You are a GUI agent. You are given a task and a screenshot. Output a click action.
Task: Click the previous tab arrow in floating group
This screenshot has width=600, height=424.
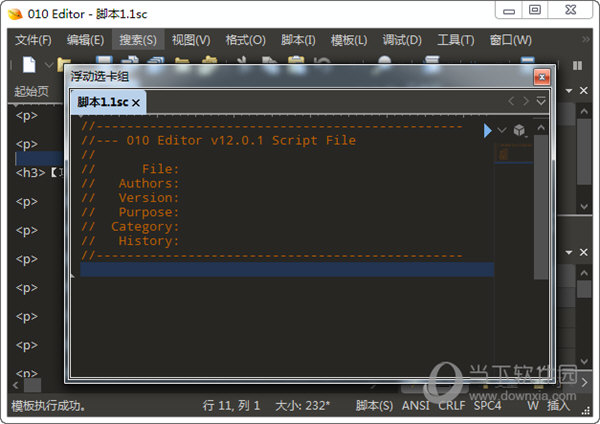pos(511,101)
